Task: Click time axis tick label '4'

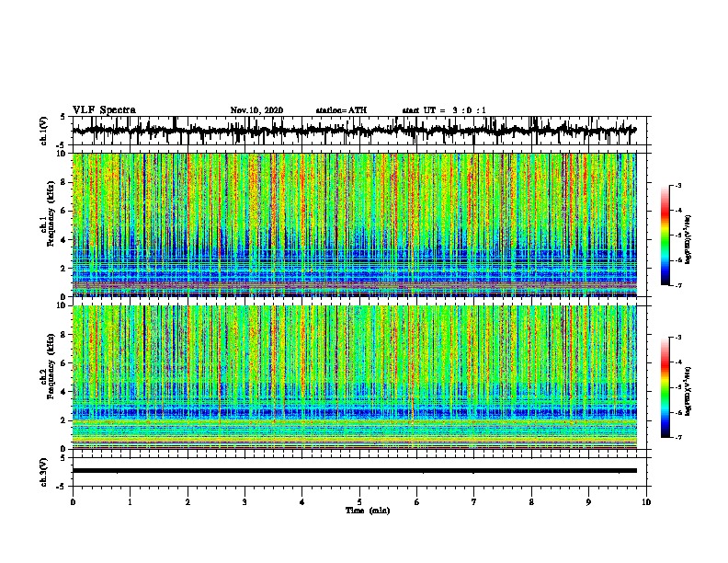Action: (302, 502)
